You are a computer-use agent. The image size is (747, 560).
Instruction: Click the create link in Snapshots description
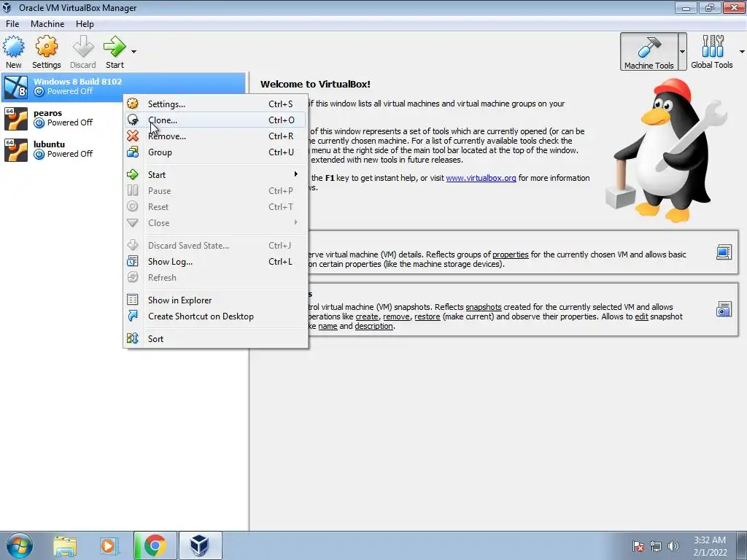367,316
